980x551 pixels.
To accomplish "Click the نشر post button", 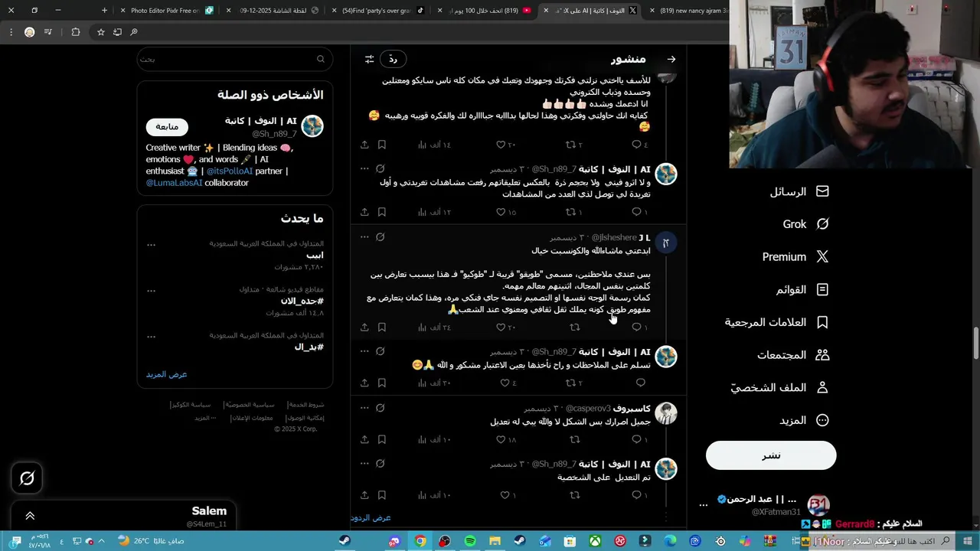I will [771, 455].
